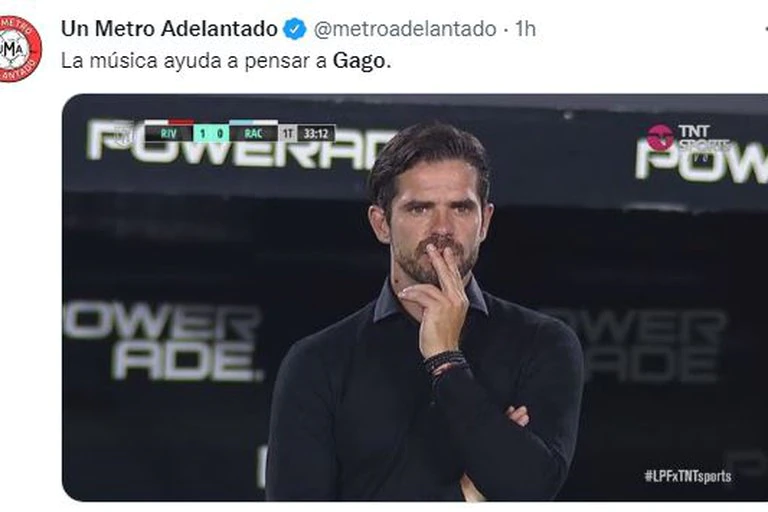
Task: Click the blue verified badge
Action: 295,29
